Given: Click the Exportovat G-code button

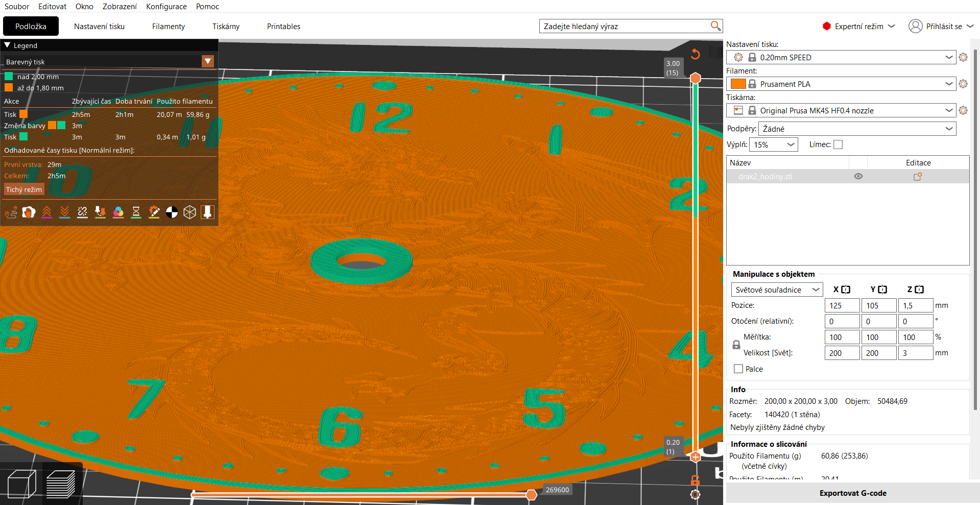Looking at the screenshot, I should (853, 493).
